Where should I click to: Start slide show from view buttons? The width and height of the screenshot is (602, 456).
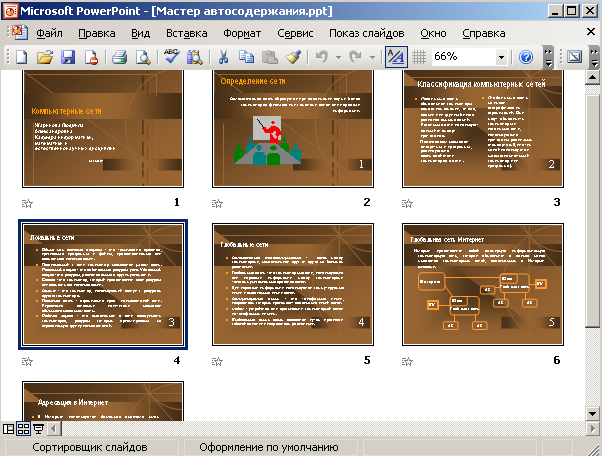38,428
